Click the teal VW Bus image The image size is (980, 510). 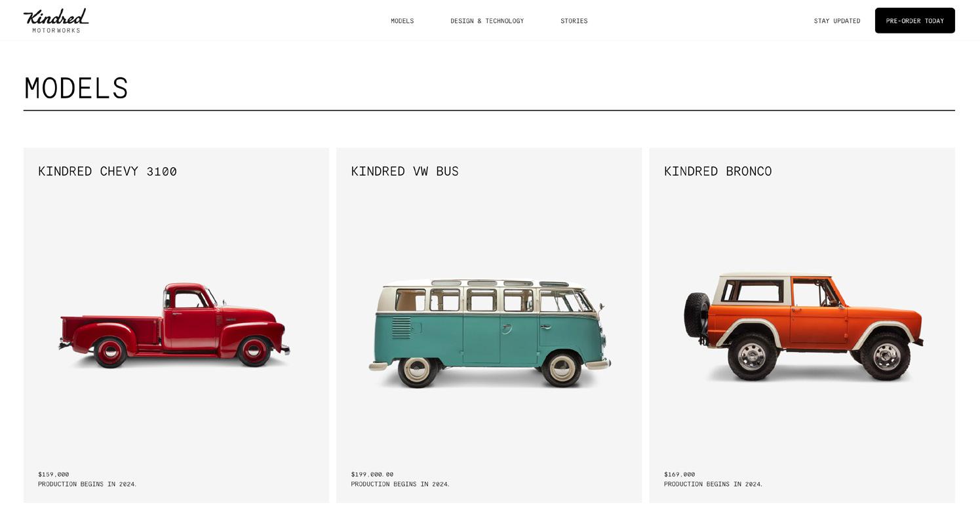[x=489, y=333]
